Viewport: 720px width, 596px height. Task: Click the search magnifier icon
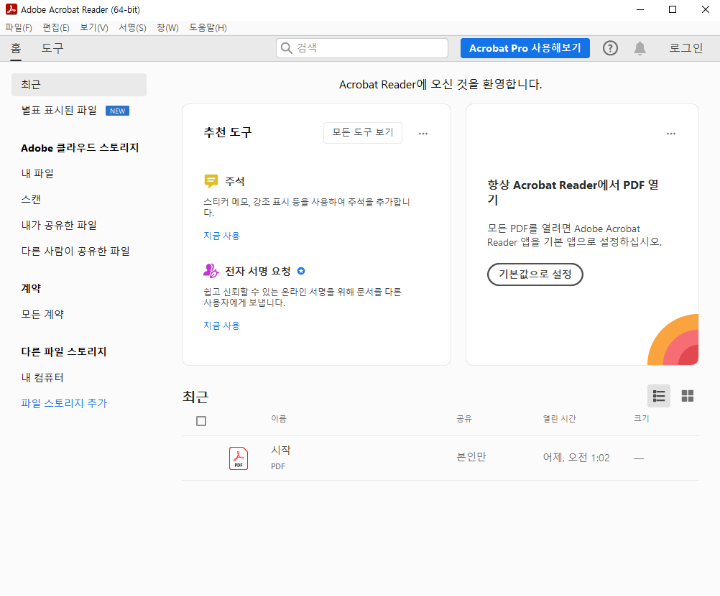[286, 48]
